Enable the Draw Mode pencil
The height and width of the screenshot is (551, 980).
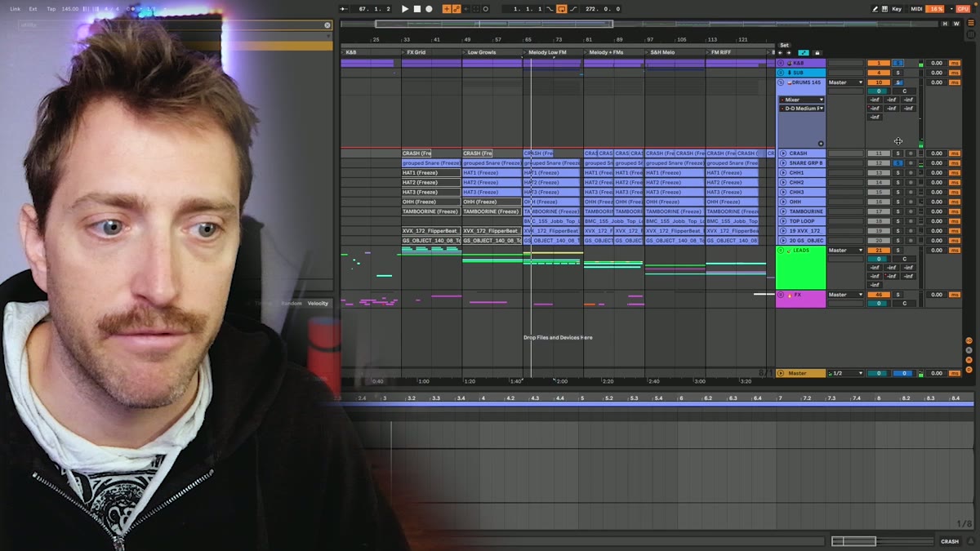[875, 9]
